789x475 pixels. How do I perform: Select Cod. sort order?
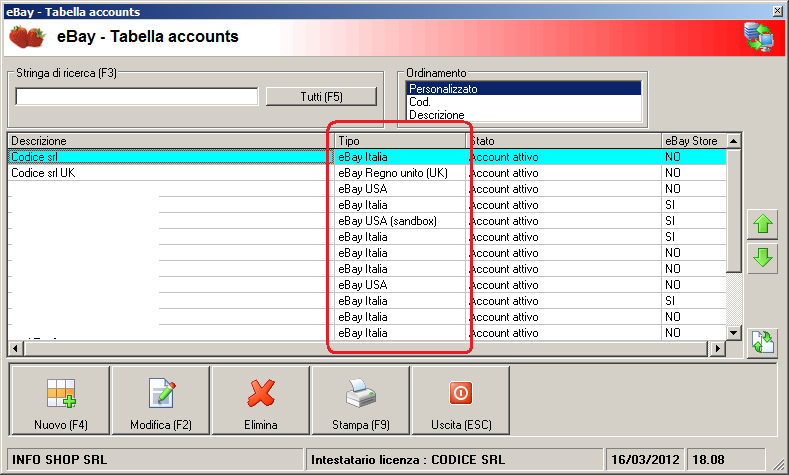[523, 102]
